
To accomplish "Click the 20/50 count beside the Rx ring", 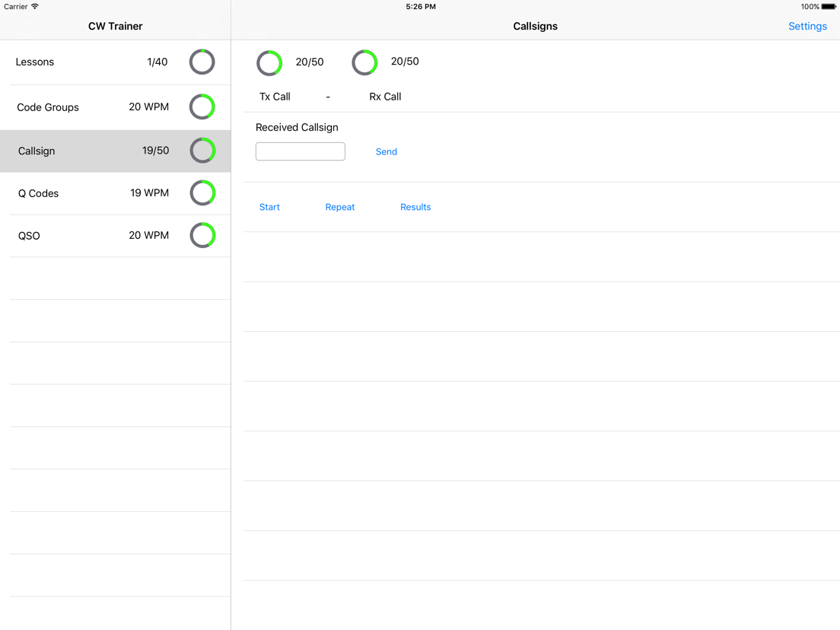I will (405, 62).
